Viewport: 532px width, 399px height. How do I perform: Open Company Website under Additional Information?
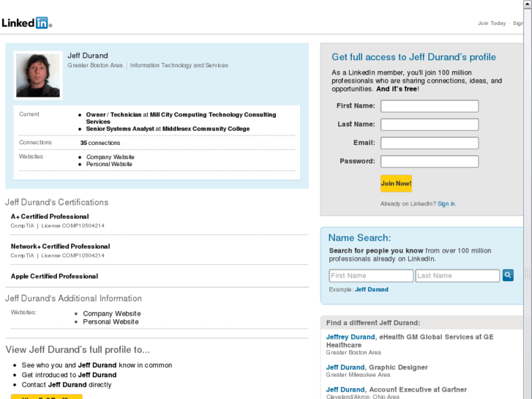coord(112,313)
